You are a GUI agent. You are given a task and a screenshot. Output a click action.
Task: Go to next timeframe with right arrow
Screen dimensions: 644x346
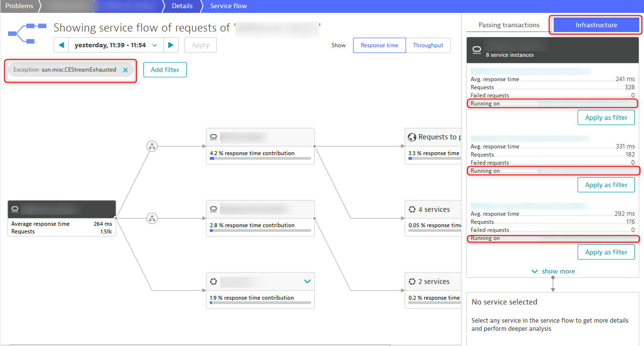point(171,45)
